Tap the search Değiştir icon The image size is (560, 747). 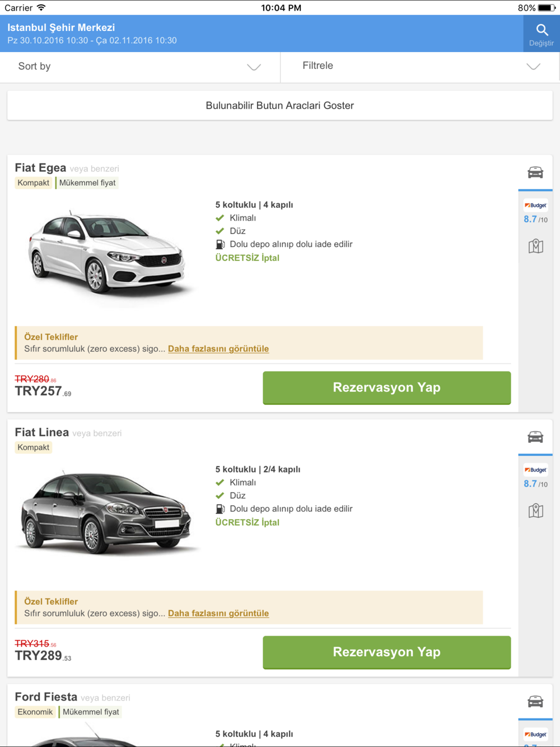(541, 34)
